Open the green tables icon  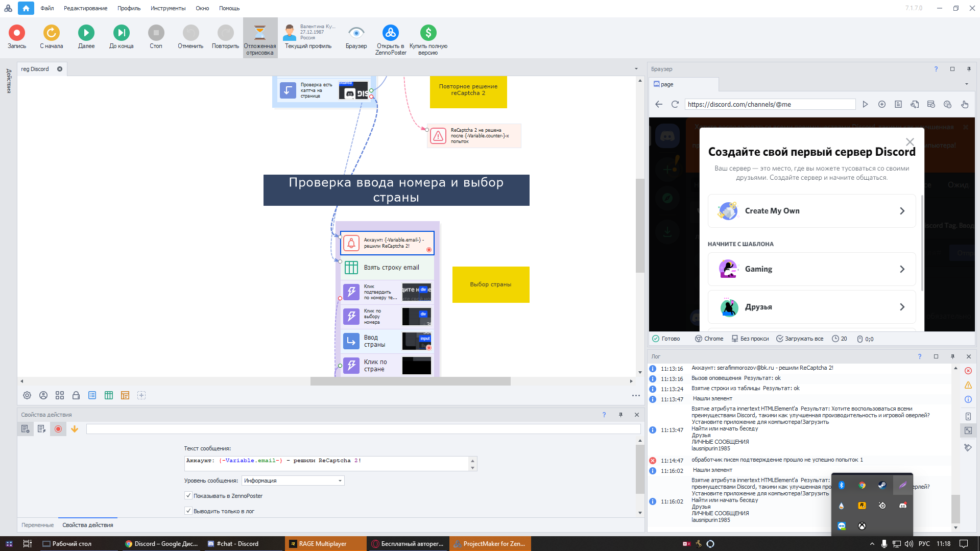109,395
